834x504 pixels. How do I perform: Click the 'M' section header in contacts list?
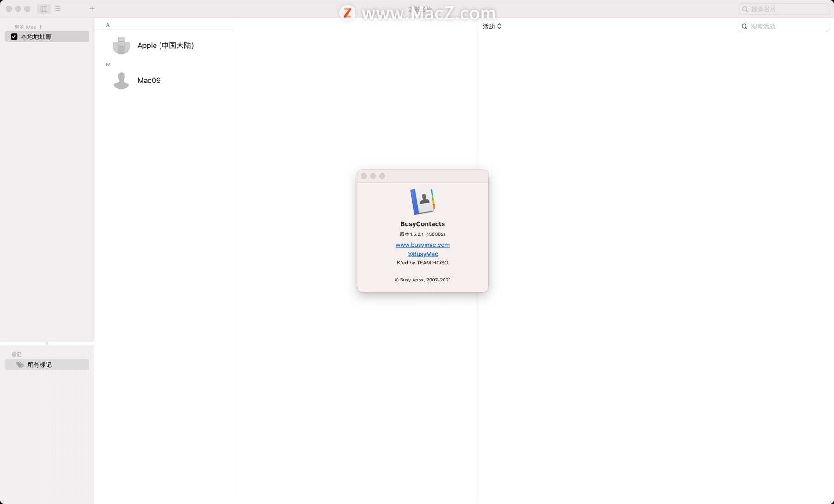coord(108,64)
